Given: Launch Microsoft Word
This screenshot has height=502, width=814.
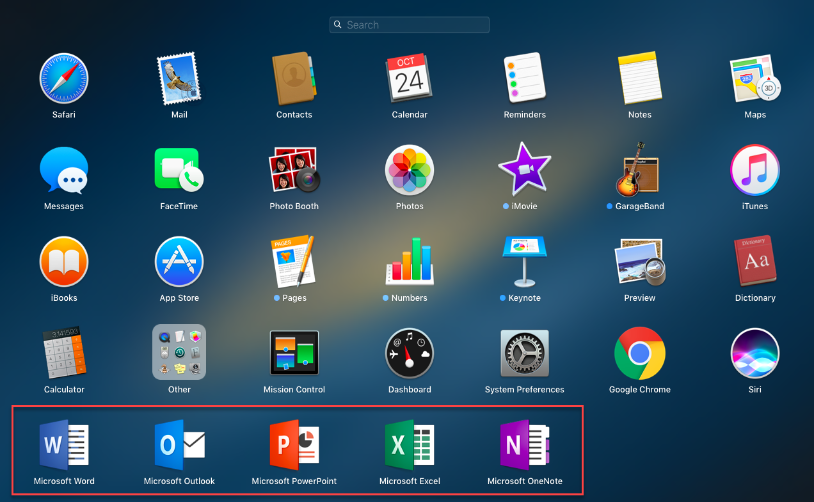Looking at the screenshot, I should (x=64, y=445).
